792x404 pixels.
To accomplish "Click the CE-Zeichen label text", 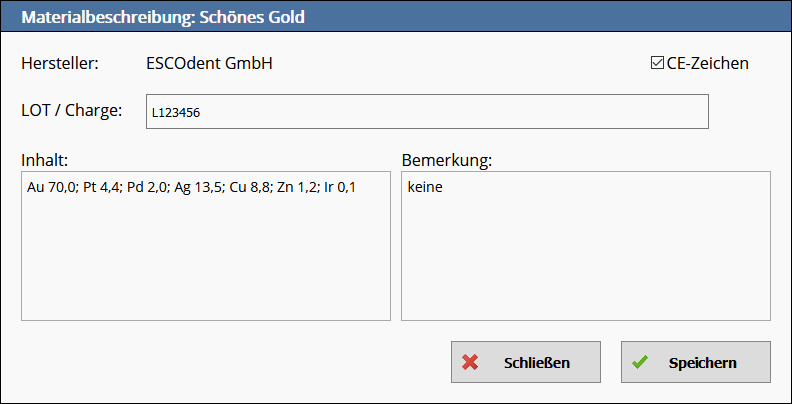I will coord(707,63).
